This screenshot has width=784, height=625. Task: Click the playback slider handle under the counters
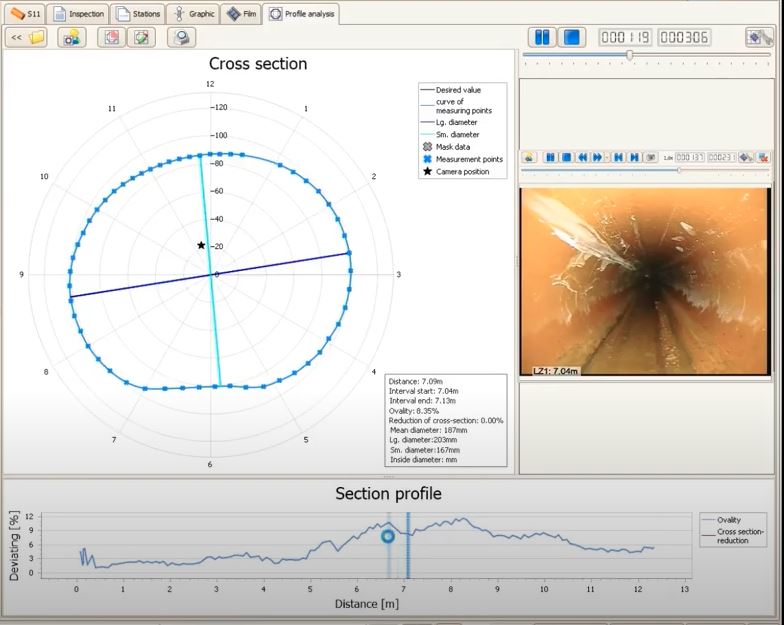[x=629, y=56]
